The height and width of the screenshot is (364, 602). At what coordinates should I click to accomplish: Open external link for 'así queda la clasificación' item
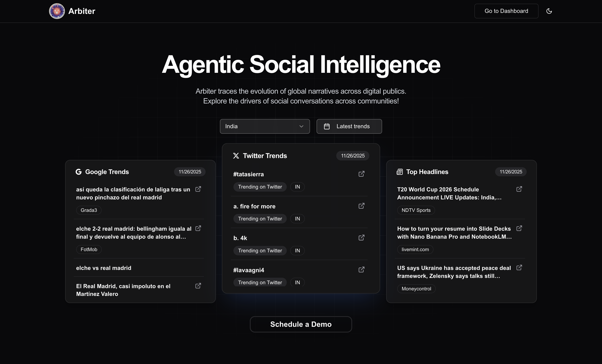click(x=198, y=189)
